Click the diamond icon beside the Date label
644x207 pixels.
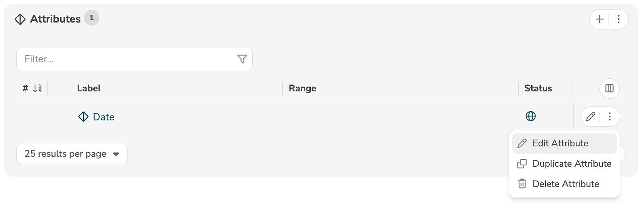coord(83,117)
